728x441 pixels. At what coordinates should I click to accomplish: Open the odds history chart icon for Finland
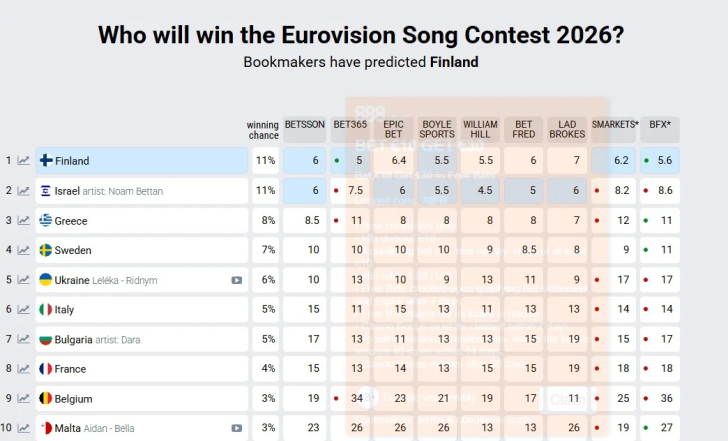pos(23,160)
